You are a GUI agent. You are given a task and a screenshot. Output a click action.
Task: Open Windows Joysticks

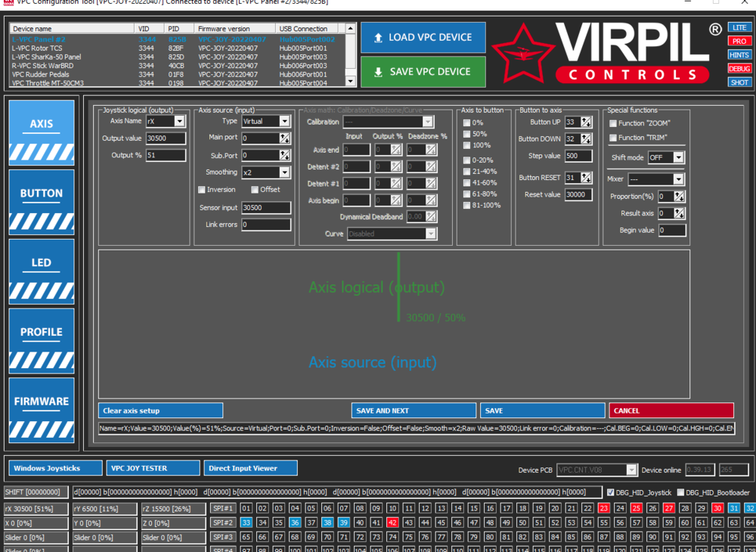[55, 468]
